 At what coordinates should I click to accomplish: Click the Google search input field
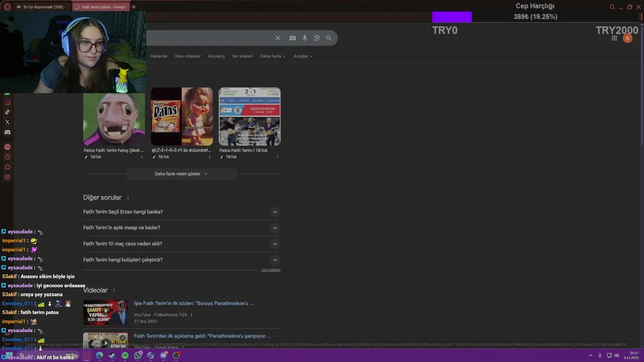click(209, 38)
